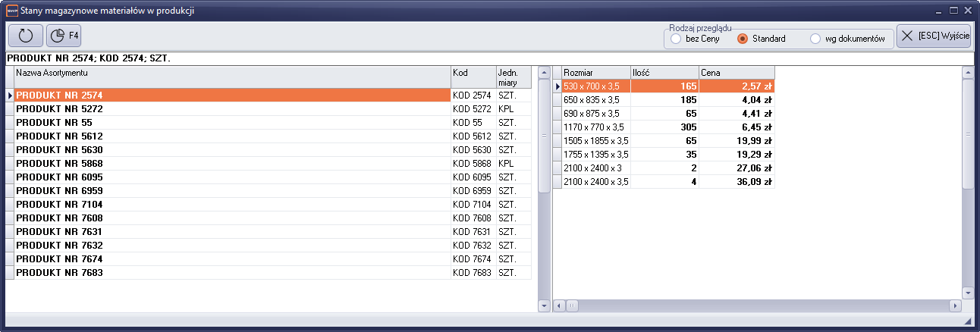The width and height of the screenshot is (980, 332).
Task: Sort sizes by 'Ilość' column header
Action: click(x=664, y=73)
